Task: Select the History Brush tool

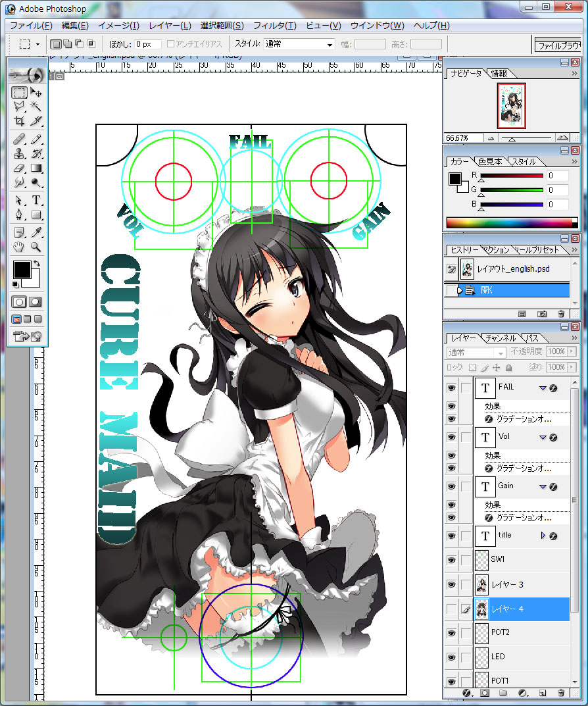Action: point(36,153)
